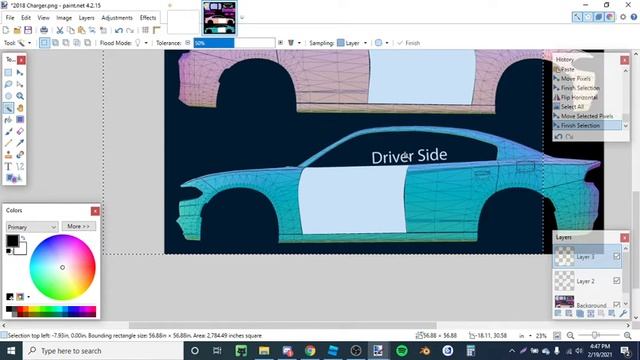Select the Zoom tool in Tools panel
The image size is (640, 360).
click(x=20, y=96)
